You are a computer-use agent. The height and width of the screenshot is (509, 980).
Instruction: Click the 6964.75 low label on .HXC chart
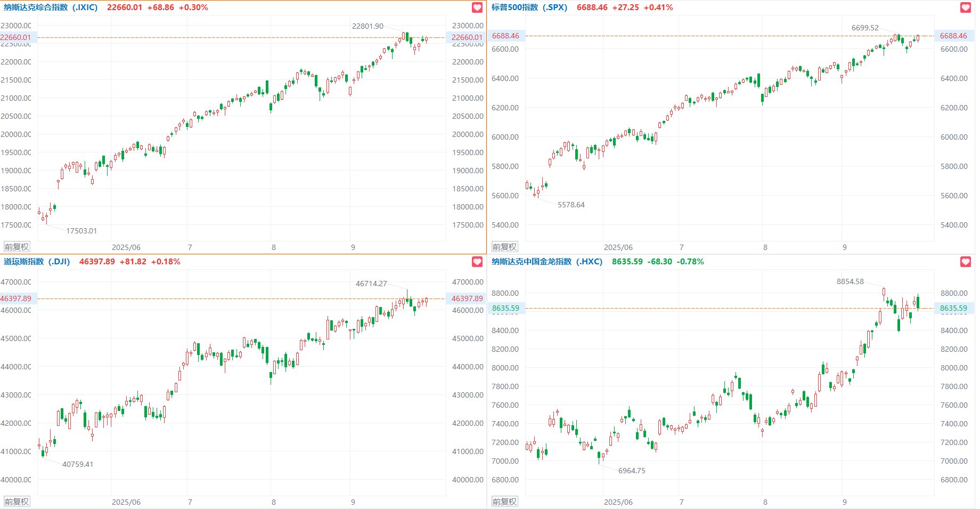[x=632, y=471]
